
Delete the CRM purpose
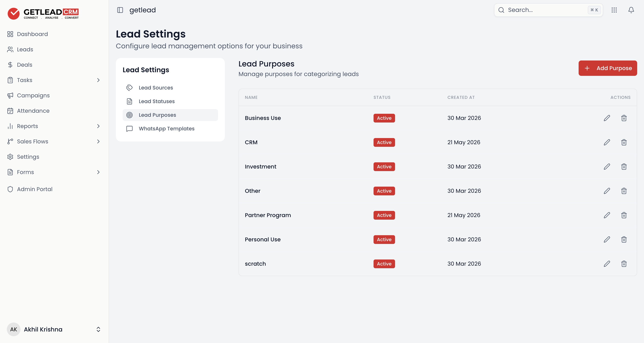tap(624, 142)
